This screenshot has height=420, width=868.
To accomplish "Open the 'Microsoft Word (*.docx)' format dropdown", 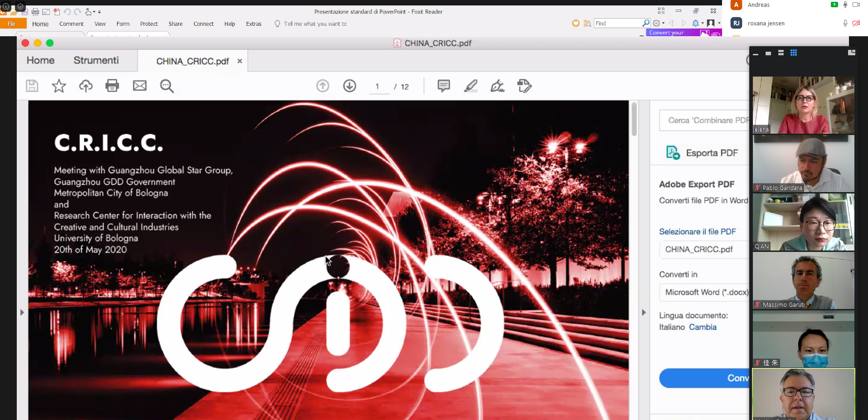I will pos(705,292).
